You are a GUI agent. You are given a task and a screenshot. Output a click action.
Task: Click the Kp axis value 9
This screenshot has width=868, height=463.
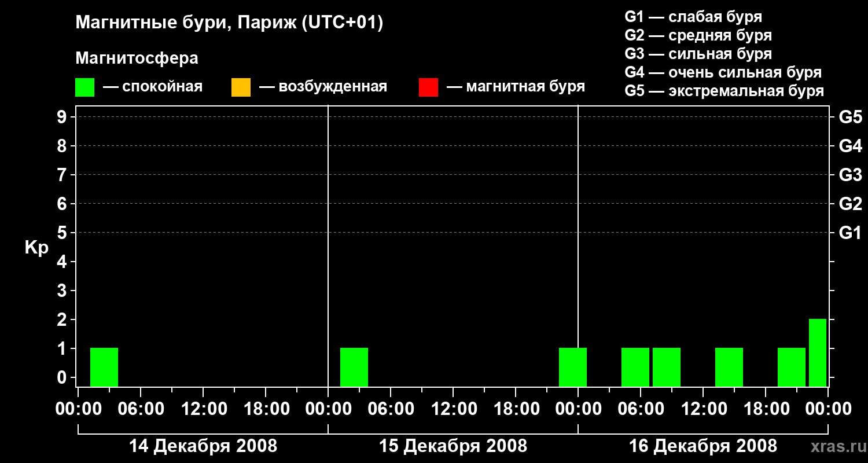[63, 117]
